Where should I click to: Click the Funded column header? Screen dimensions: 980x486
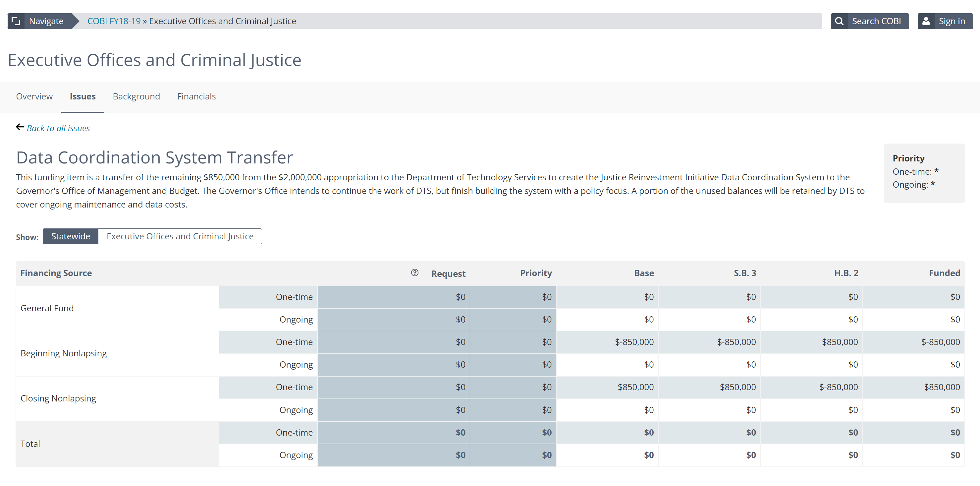point(944,273)
